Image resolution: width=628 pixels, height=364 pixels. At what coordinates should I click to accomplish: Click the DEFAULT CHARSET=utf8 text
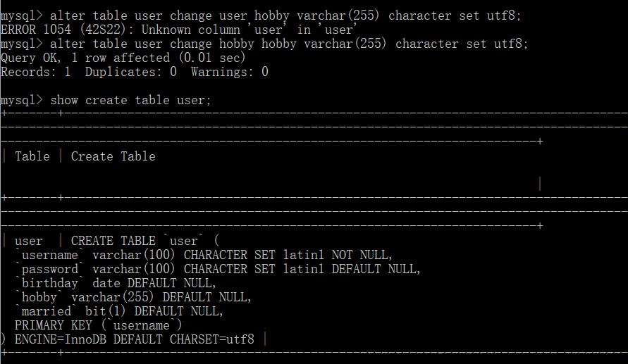point(183,339)
